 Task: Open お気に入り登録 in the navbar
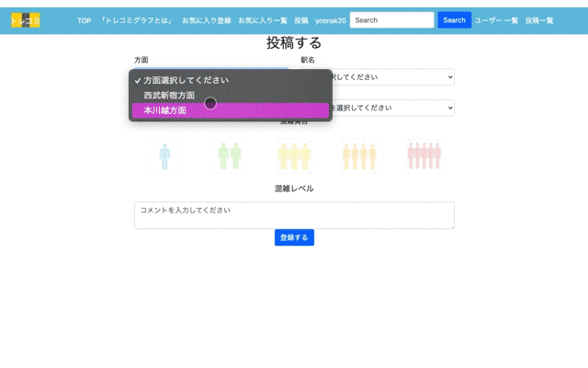click(x=207, y=20)
